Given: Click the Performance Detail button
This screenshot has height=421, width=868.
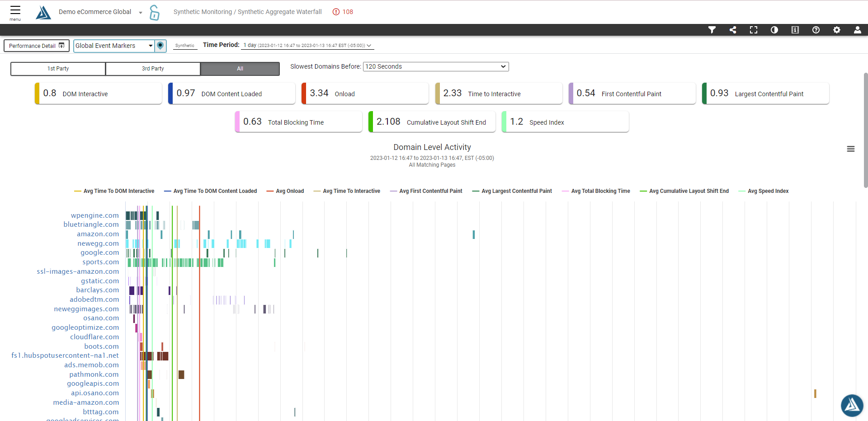Looking at the screenshot, I should [x=37, y=46].
